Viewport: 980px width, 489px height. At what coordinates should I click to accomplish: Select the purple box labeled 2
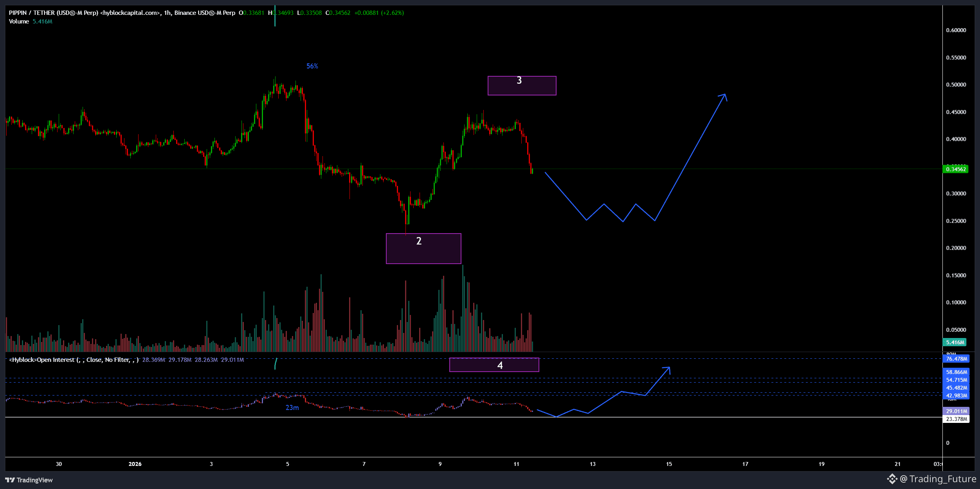pyautogui.click(x=423, y=249)
